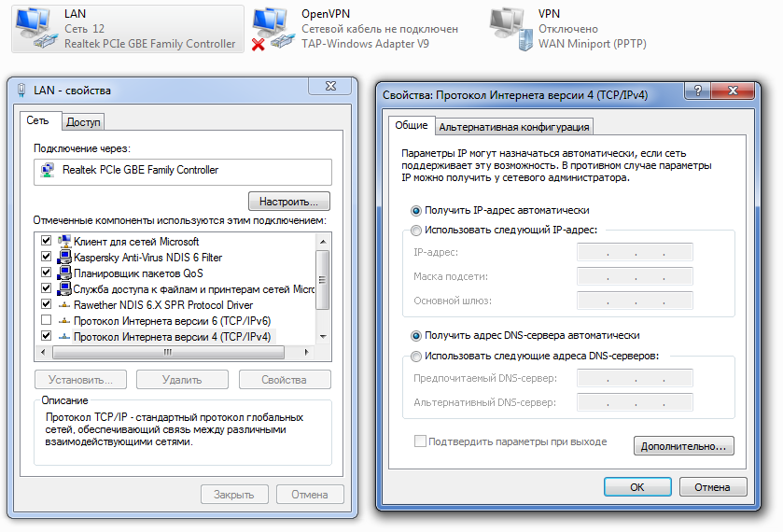Select Использовать следующий IP-адрес radio button

[x=415, y=231]
